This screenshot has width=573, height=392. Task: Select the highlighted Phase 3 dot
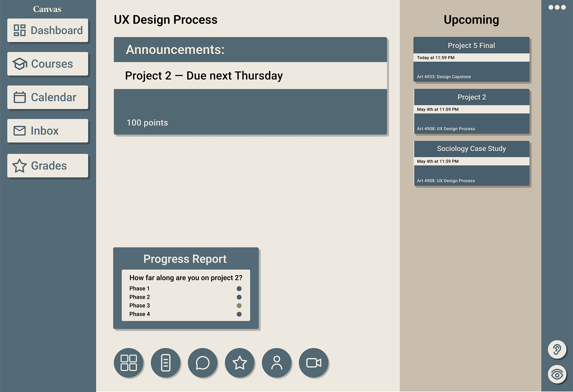point(239,306)
